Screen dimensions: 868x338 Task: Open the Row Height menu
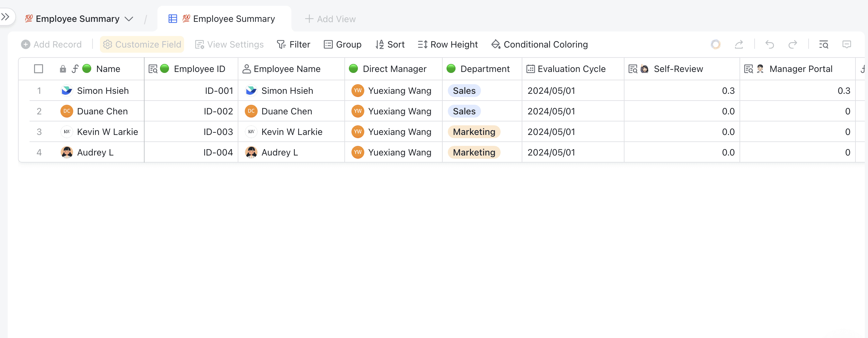coord(448,44)
